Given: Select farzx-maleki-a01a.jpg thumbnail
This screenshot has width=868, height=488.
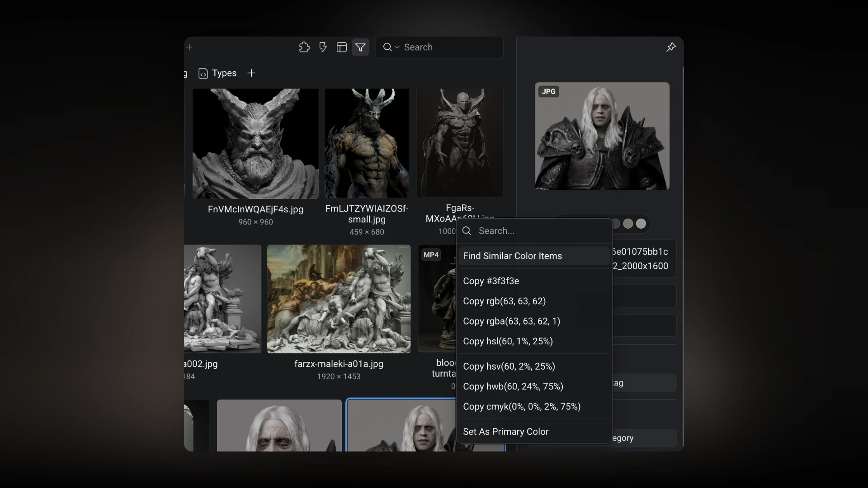Looking at the screenshot, I should tap(339, 299).
